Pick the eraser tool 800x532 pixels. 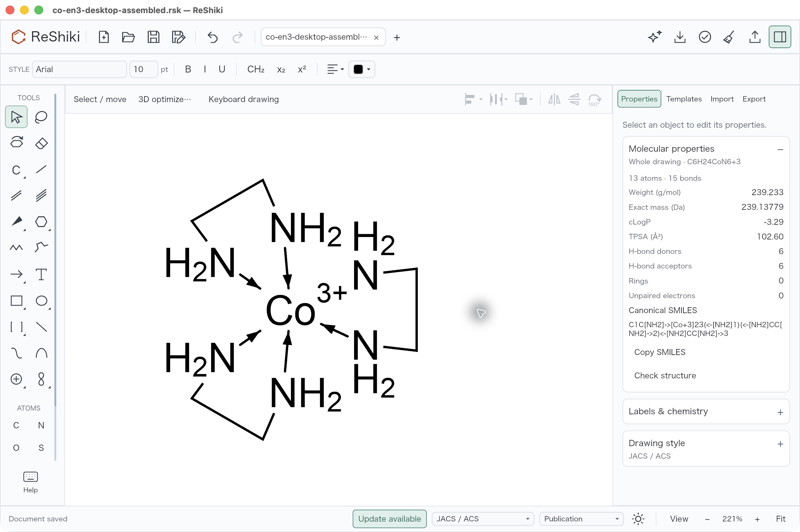coord(41,143)
